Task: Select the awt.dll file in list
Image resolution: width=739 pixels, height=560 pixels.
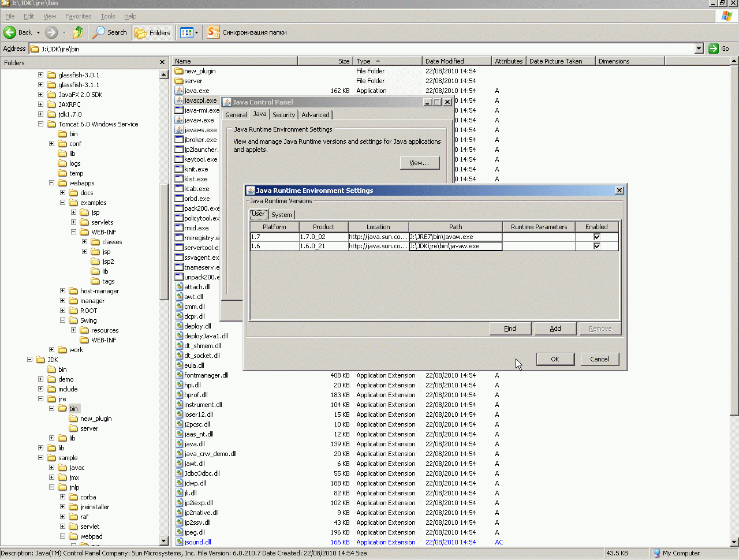Action: coord(193,297)
